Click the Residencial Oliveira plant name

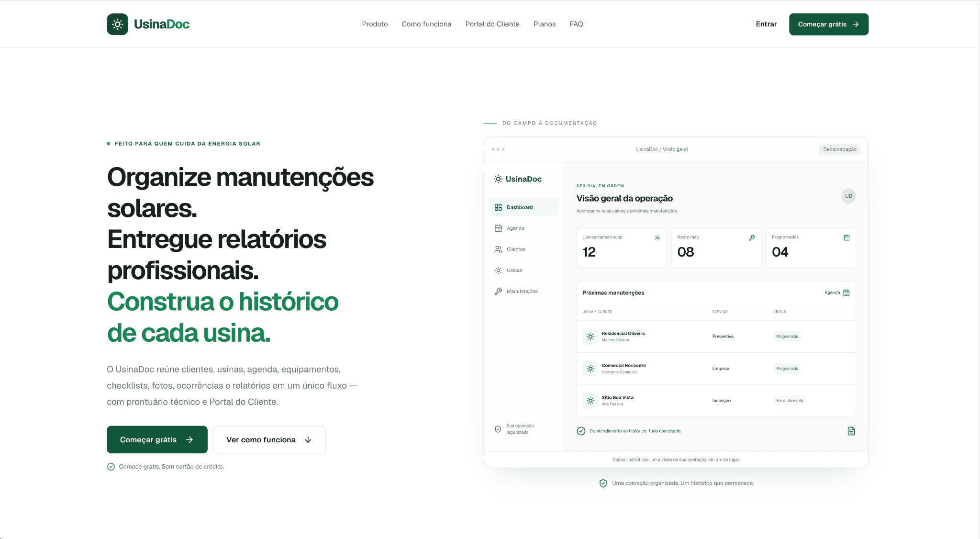623,334
